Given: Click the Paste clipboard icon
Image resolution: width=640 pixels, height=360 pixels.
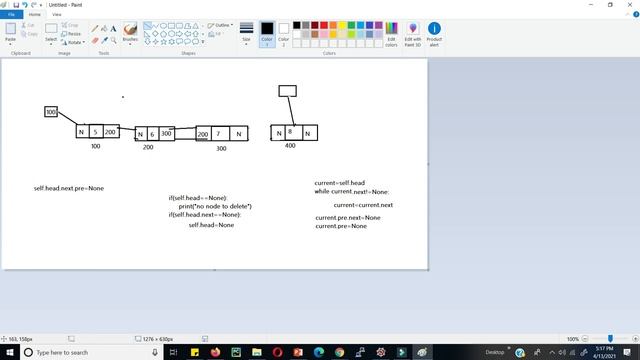Looking at the screenshot, I should pyautogui.click(x=11, y=29).
